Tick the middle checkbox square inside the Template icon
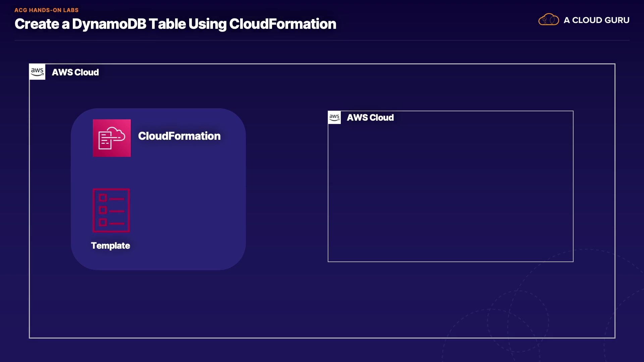 click(103, 210)
